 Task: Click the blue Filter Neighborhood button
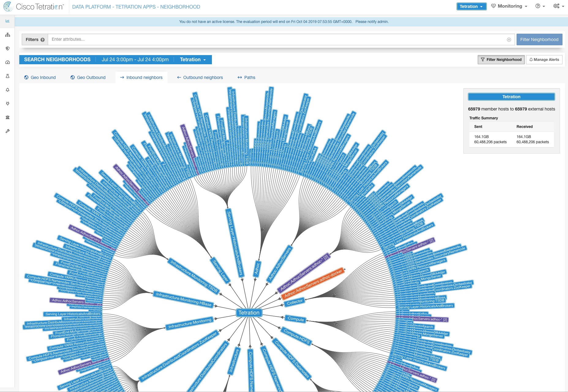click(539, 39)
